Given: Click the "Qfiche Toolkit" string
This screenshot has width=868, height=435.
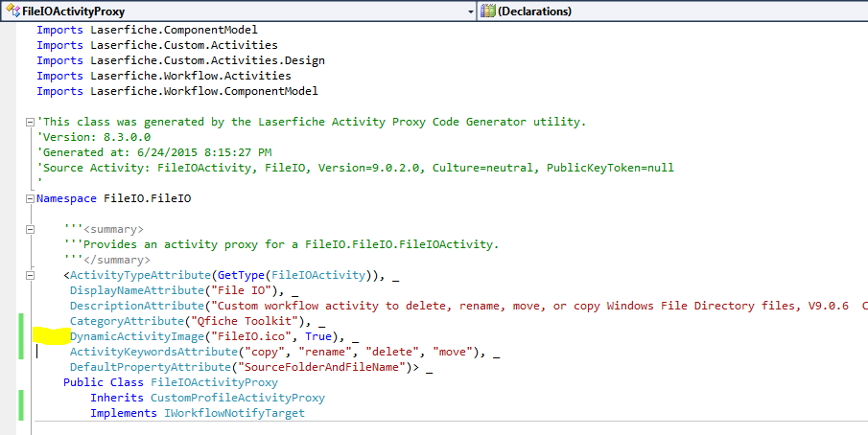Looking at the screenshot, I should (x=248, y=321).
